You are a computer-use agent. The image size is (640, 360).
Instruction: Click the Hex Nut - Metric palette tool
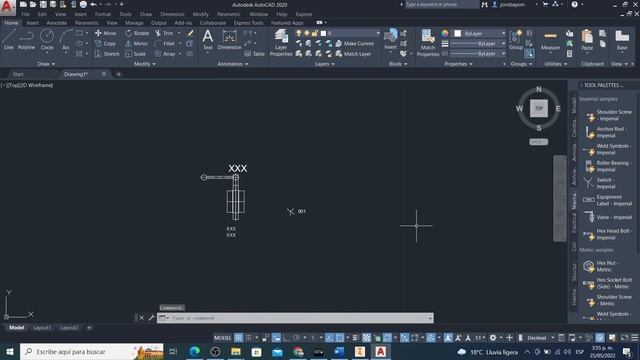[601, 266]
